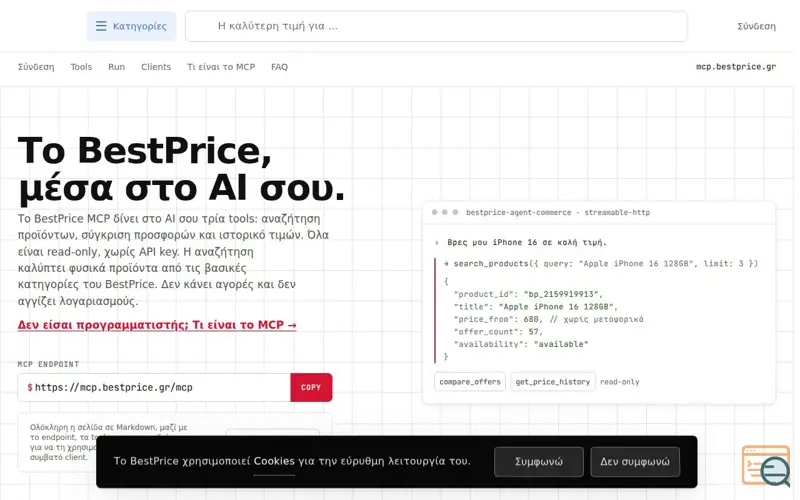Click the get_price_history tool chip

(553, 382)
